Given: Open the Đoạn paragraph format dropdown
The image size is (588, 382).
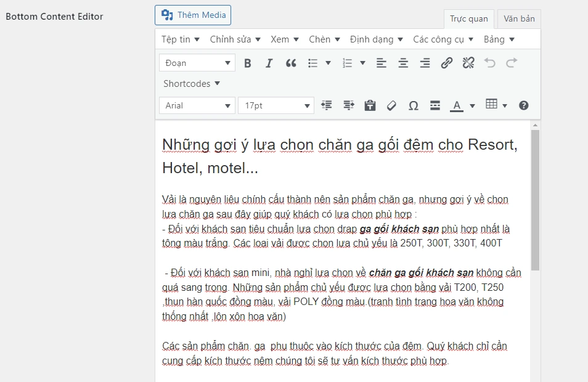Looking at the screenshot, I should [197, 63].
